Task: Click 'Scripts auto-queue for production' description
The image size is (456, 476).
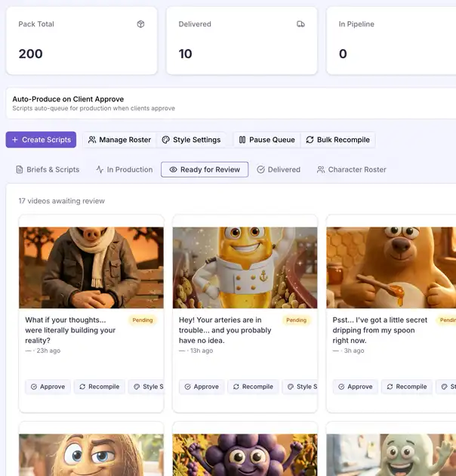Action: coord(94,108)
